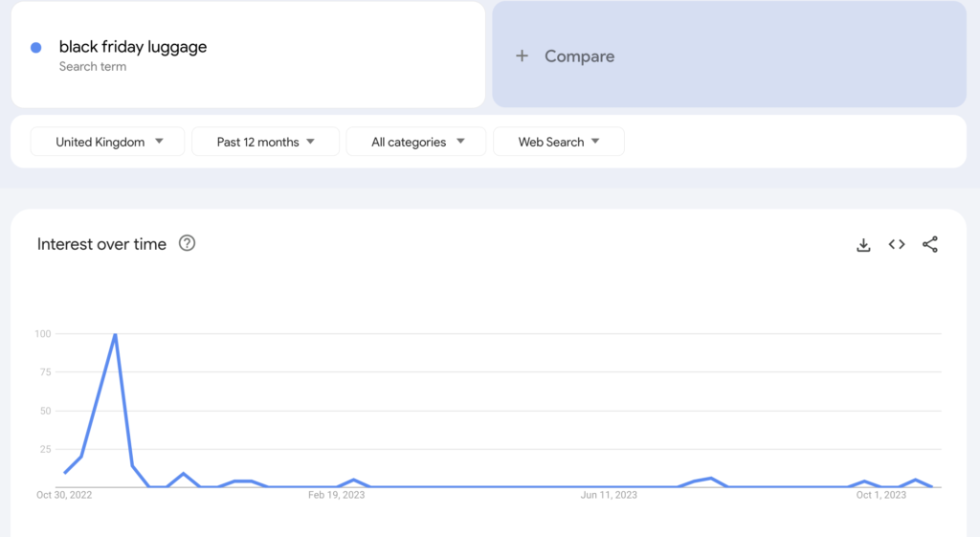This screenshot has width=980, height=537.
Task: Open the embed code icon
Action: click(x=897, y=244)
